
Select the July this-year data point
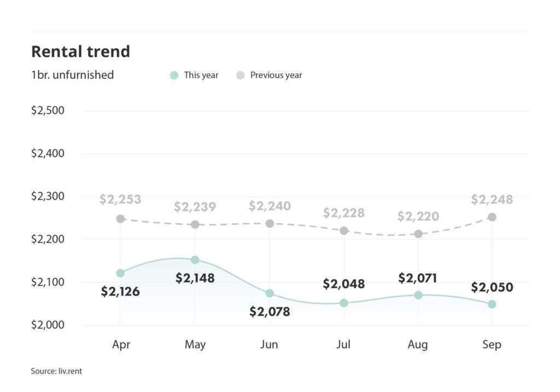(344, 303)
